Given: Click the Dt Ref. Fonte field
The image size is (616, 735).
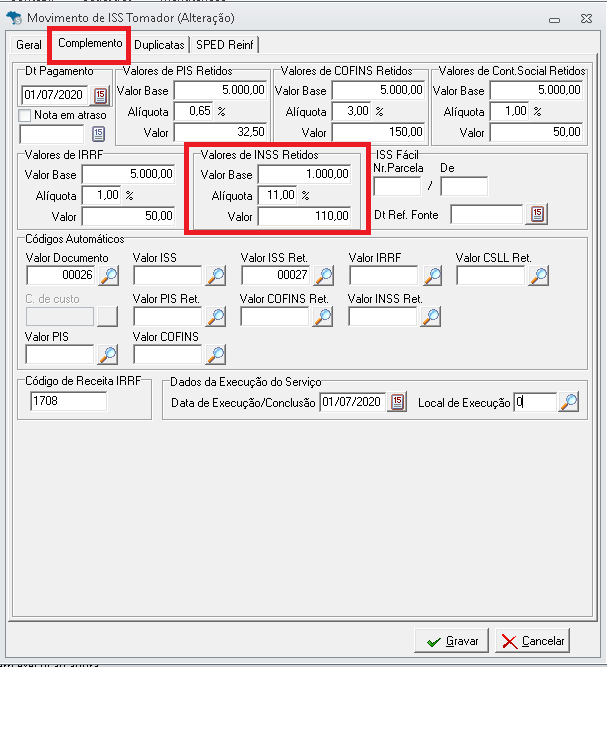Looking at the screenshot, I should coord(487,214).
